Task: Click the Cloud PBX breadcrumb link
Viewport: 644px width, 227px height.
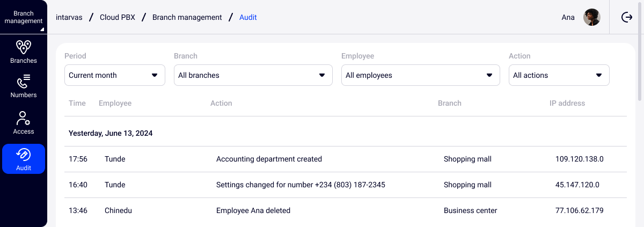Action: 117,17
